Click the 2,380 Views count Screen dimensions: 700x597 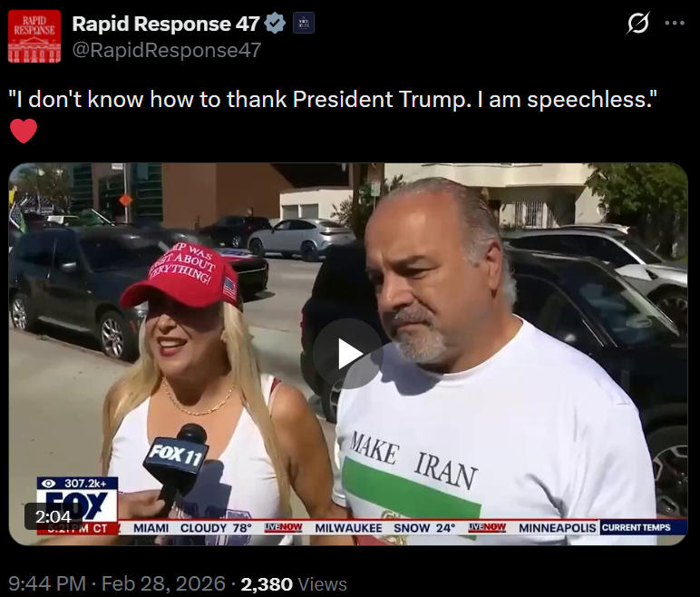294,584
